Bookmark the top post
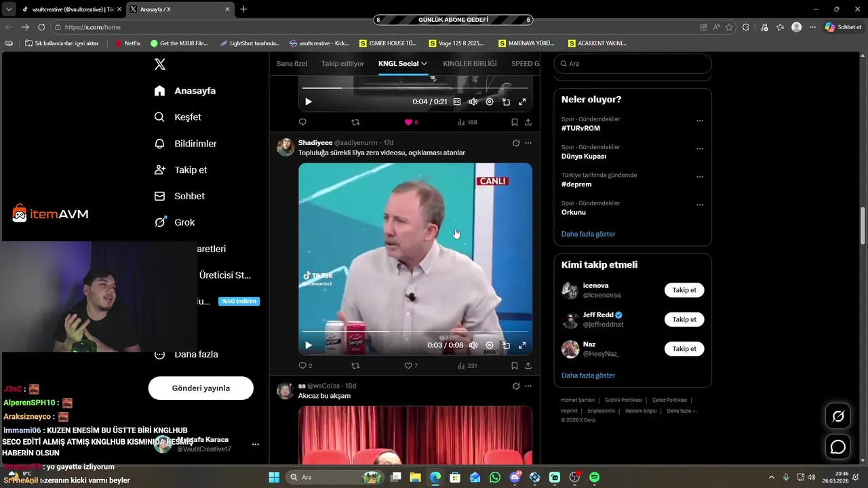The image size is (868, 488). pos(515,122)
